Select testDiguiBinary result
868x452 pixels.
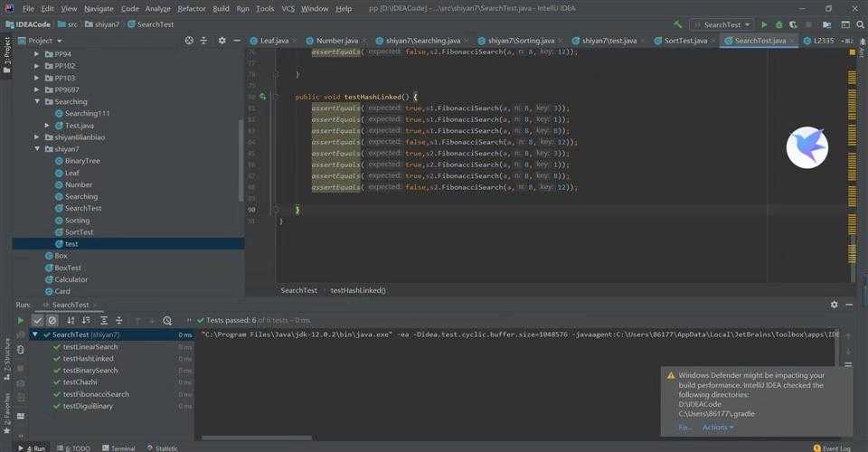pos(88,406)
